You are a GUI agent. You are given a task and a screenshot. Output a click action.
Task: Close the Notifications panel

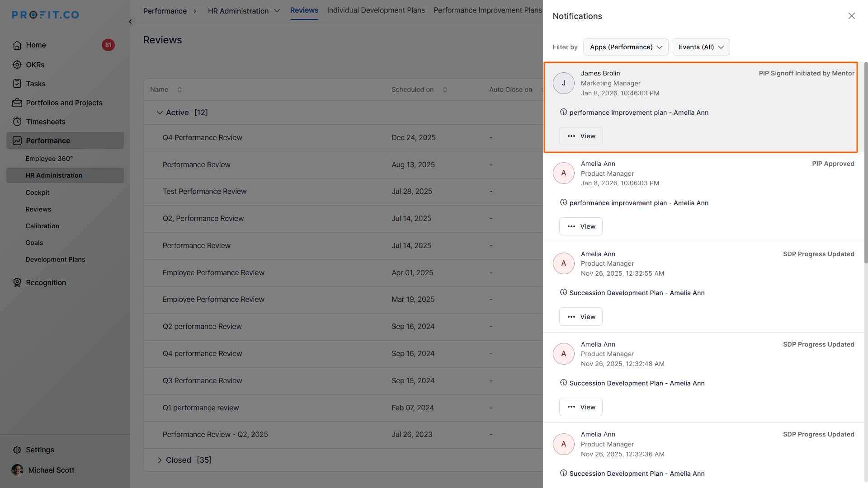(851, 16)
